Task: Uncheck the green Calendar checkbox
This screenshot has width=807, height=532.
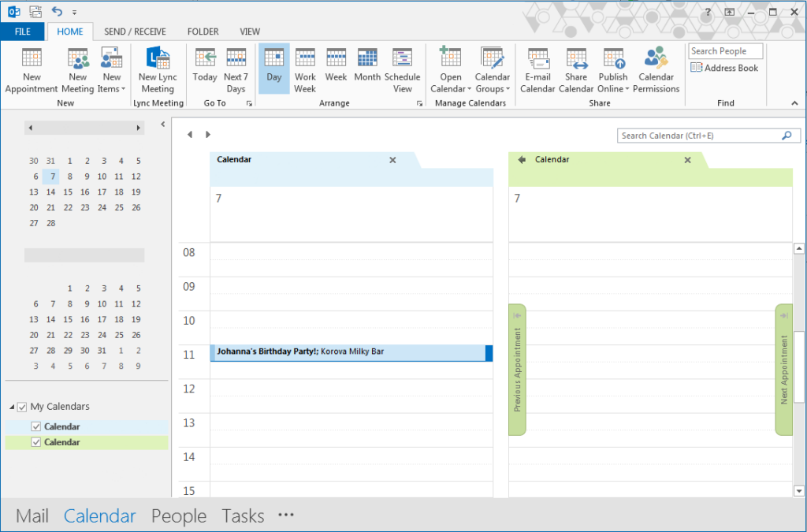Action: pos(35,442)
